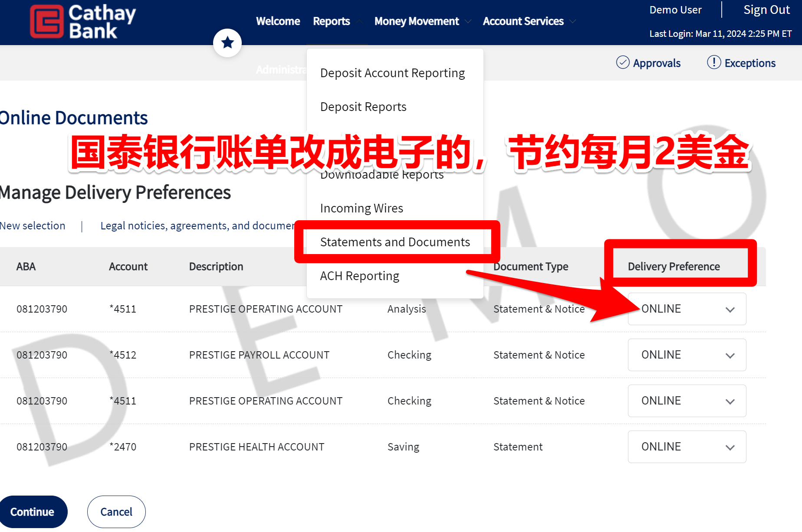Select Deposit Reports menu entry

click(x=363, y=107)
